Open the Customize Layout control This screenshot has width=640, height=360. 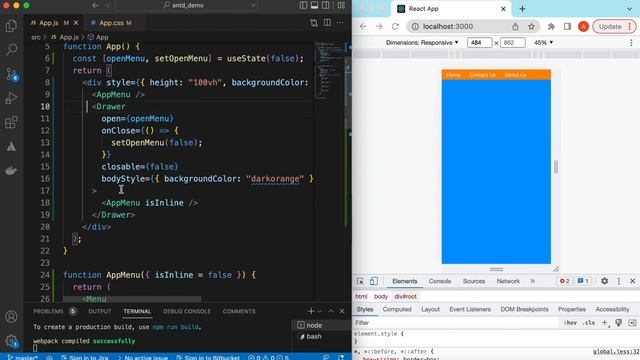(341, 5)
